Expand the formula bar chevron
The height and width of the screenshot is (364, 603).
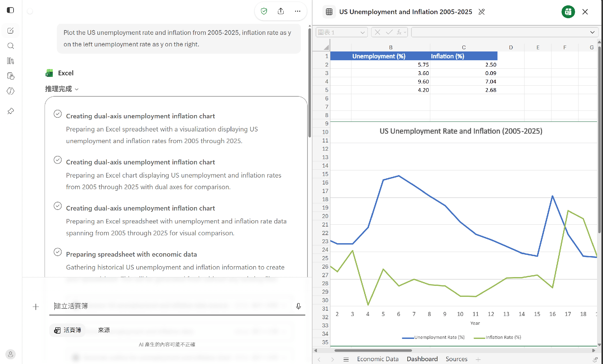coord(592,32)
